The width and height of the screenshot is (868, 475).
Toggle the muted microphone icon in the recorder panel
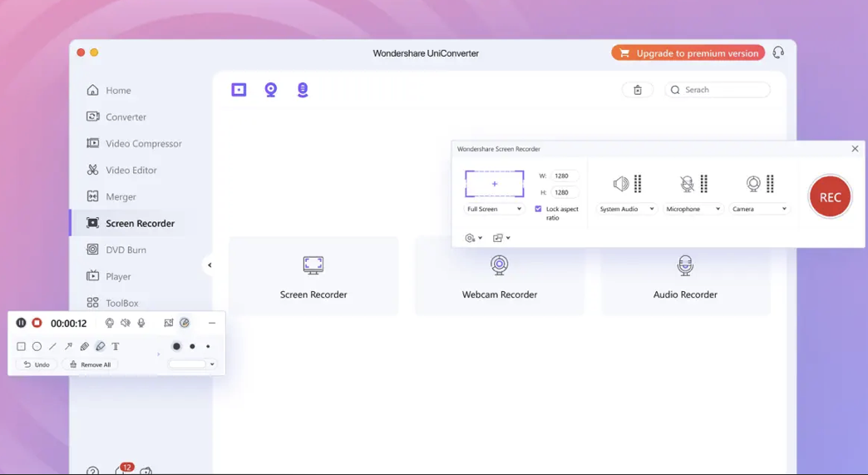[x=687, y=184]
